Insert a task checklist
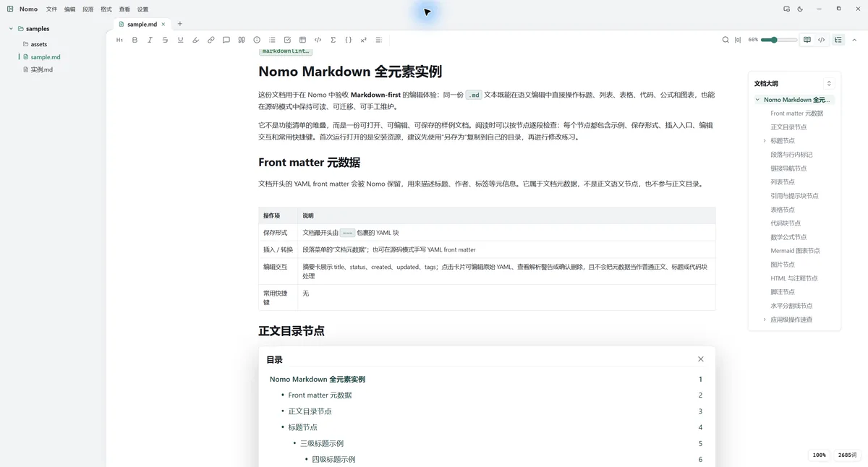The width and height of the screenshot is (868, 467). [x=287, y=40]
